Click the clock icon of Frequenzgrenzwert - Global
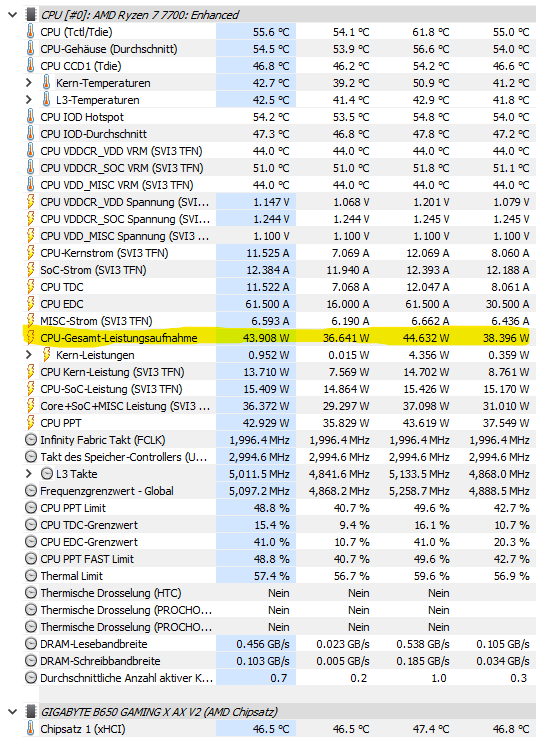 tap(30, 491)
